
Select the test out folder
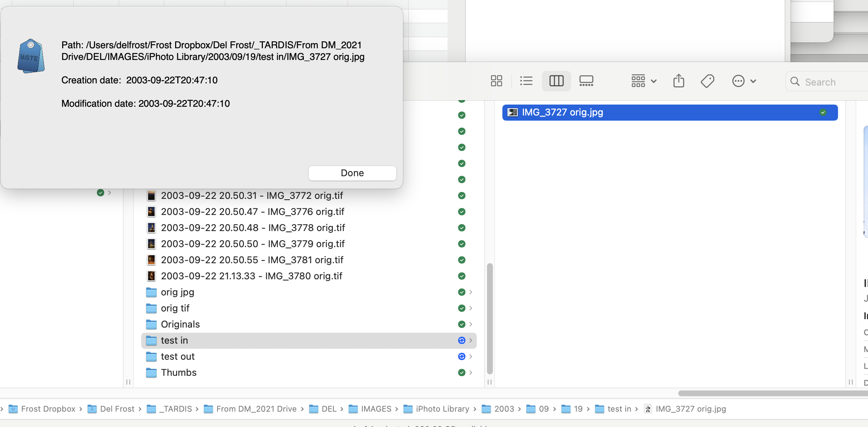pos(178,356)
